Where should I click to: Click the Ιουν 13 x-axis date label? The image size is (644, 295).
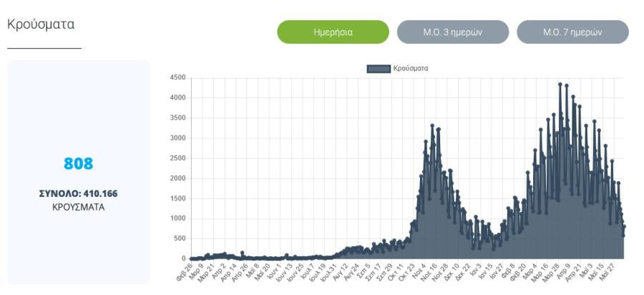[284, 272]
